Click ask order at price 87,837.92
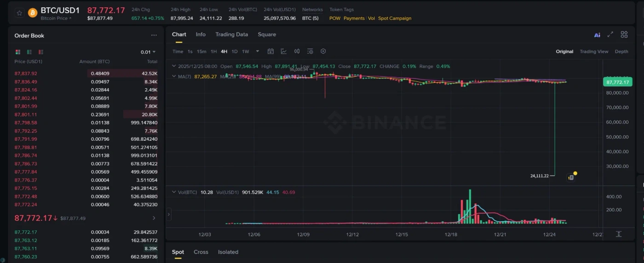 (86, 74)
